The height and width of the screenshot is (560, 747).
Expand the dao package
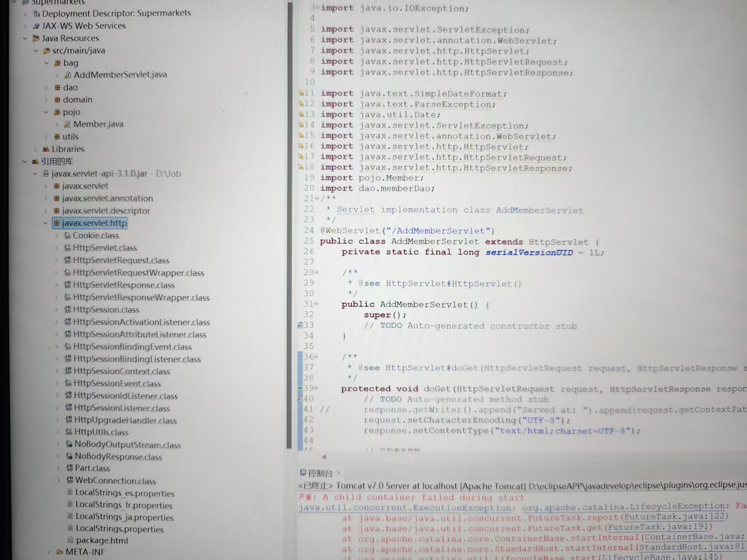pos(46,88)
